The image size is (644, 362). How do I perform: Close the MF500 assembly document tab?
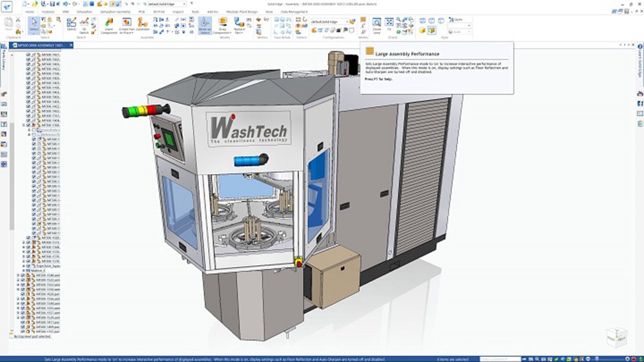tap(71, 45)
